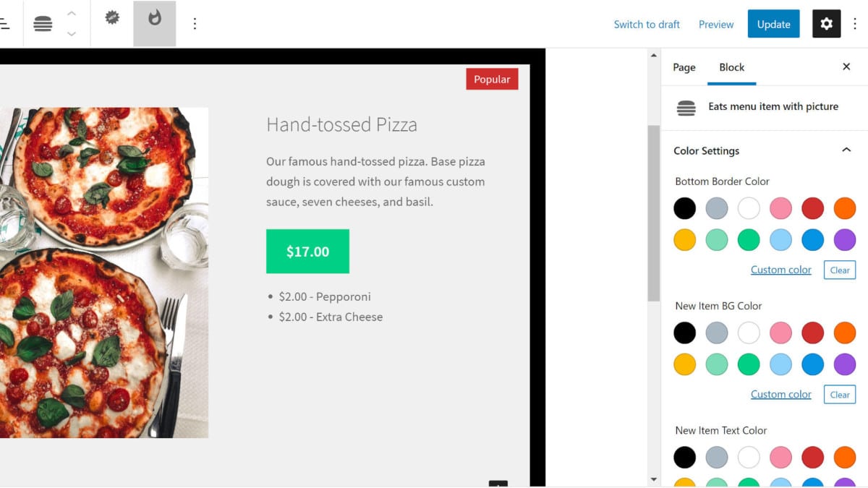Choose Custom color under Bottom Border Color

tap(780, 270)
